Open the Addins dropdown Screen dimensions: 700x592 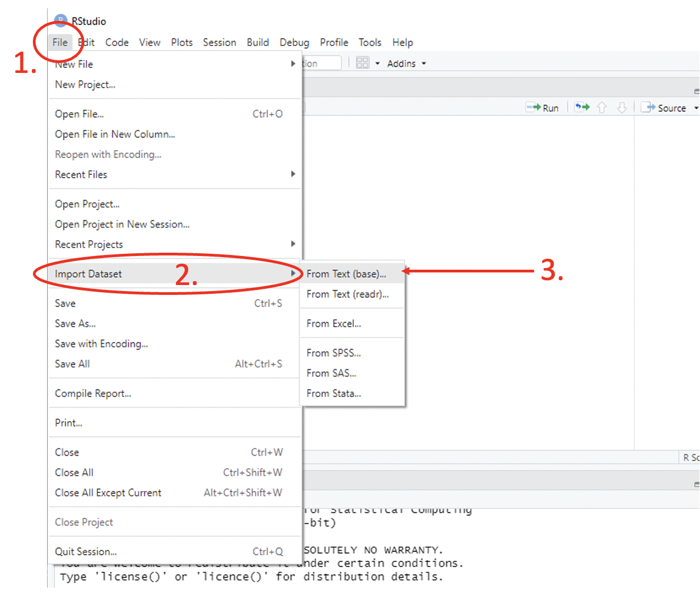click(x=406, y=64)
